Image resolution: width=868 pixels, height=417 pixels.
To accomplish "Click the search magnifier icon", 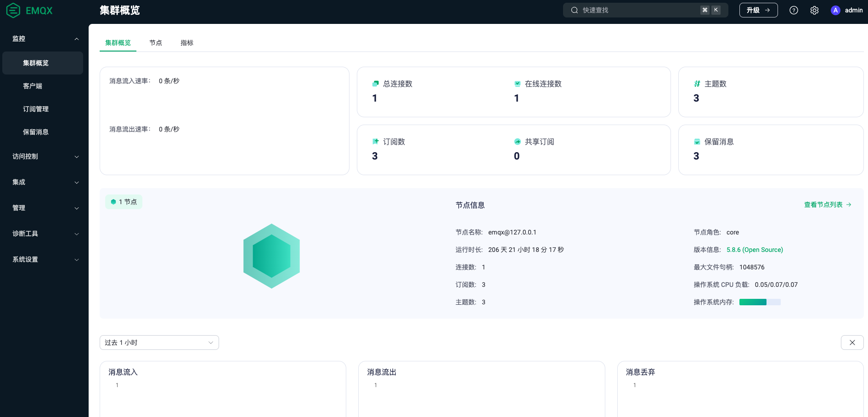I will [575, 10].
